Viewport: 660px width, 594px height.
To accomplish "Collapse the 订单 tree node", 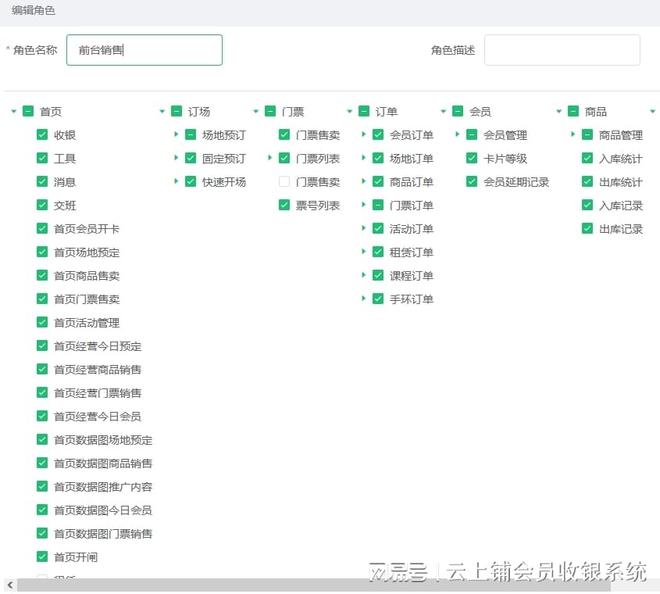I will (349, 112).
